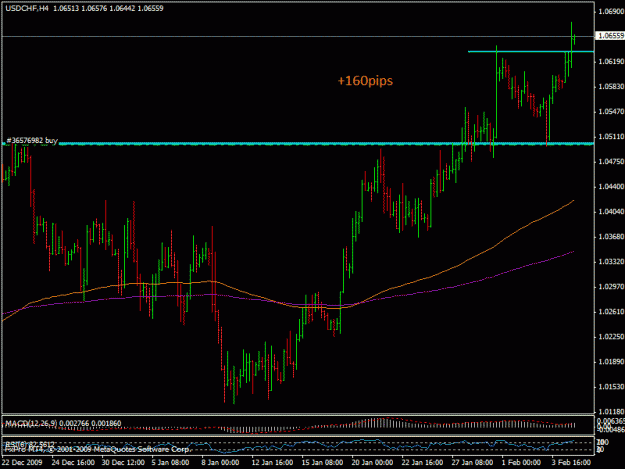625x469 pixels.
Task: Click the 1.04040 price axis label
Action: 611,212
